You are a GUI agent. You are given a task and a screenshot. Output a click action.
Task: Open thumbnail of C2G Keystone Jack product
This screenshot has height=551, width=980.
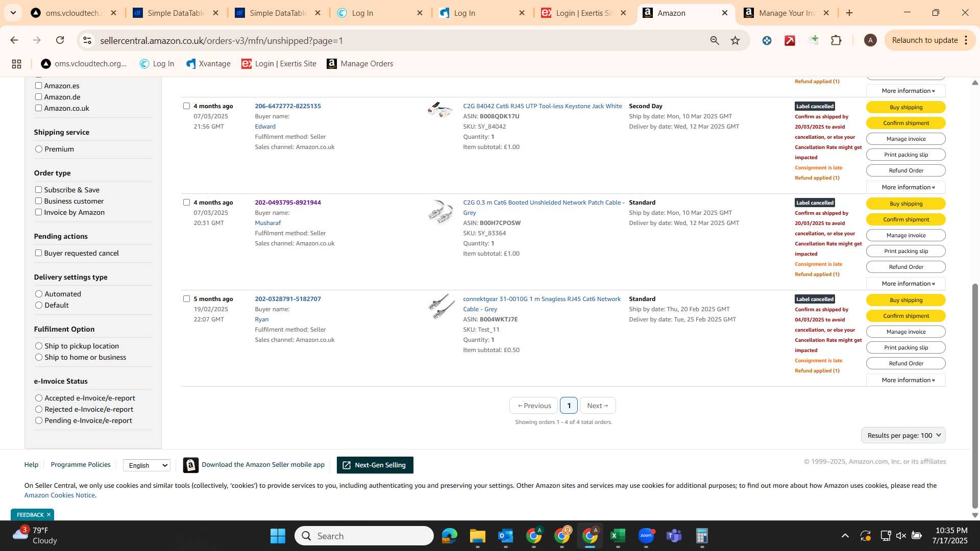pos(440,110)
